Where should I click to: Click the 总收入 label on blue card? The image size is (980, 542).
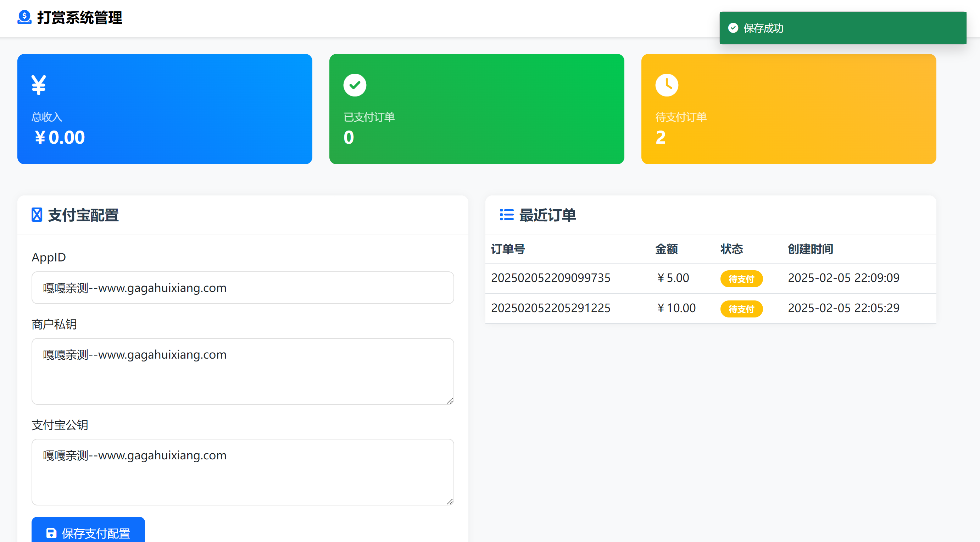pos(47,117)
